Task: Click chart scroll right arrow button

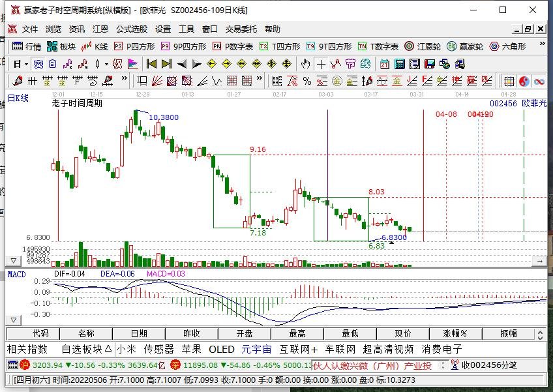Action: 539,262
